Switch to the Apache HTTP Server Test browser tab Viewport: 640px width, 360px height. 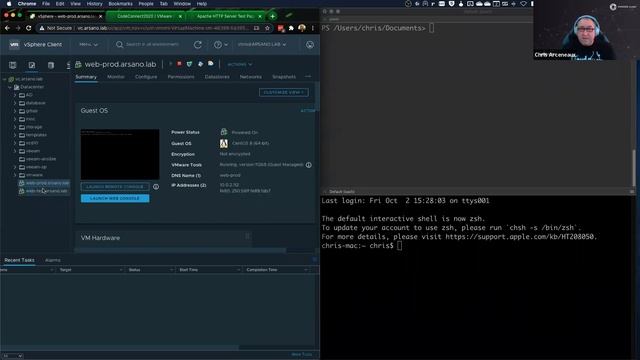tap(225, 16)
